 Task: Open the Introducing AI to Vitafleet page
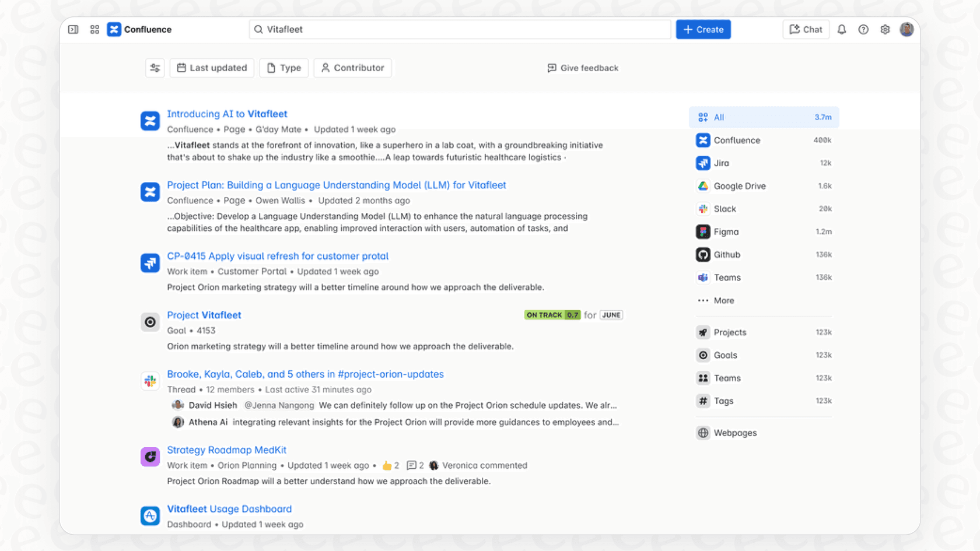(227, 114)
